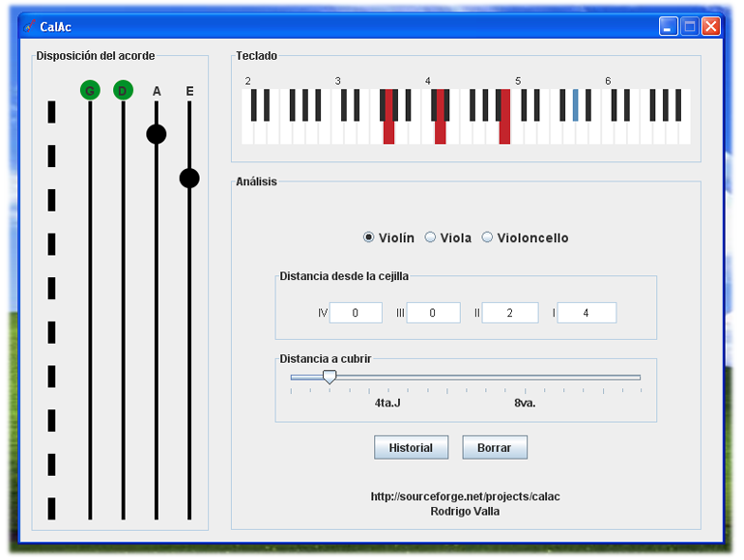Select the Viola radio button
Image resolution: width=744 pixels, height=560 pixels.
pyautogui.click(x=430, y=238)
